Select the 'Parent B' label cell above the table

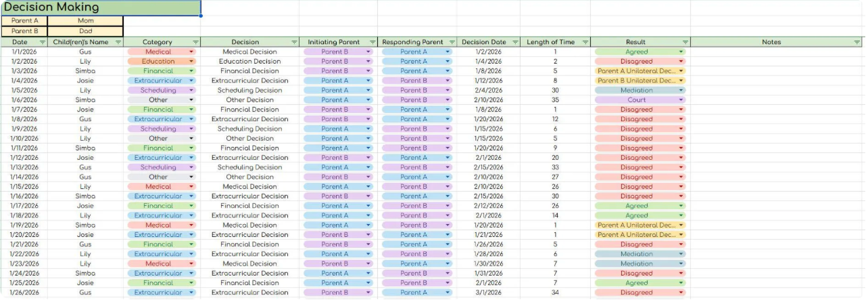pyautogui.click(x=24, y=31)
